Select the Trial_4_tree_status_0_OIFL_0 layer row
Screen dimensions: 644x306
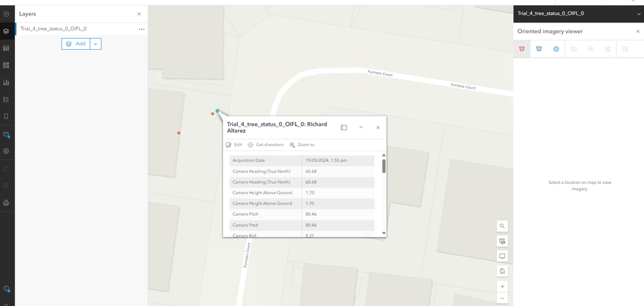tap(81, 29)
